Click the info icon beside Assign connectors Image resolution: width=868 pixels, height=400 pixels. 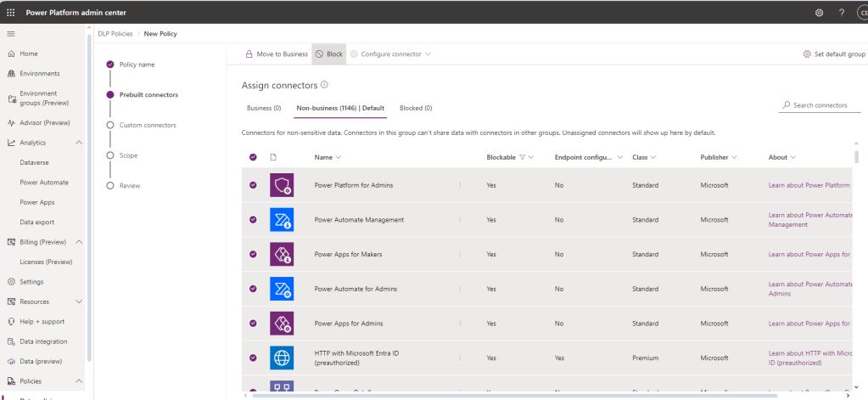tap(324, 85)
